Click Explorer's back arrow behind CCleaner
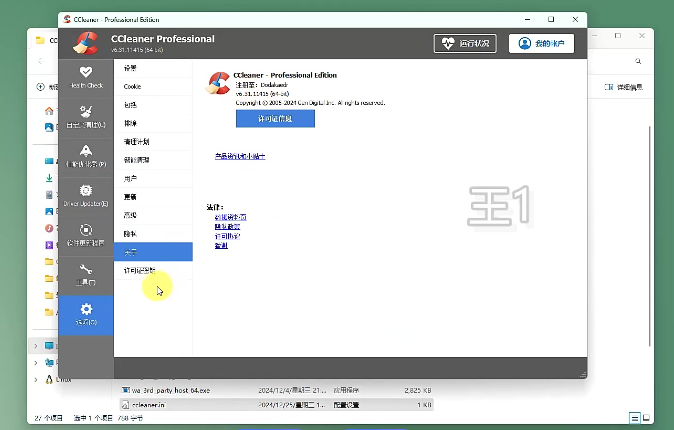The height and width of the screenshot is (430, 674). click(x=41, y=61)
